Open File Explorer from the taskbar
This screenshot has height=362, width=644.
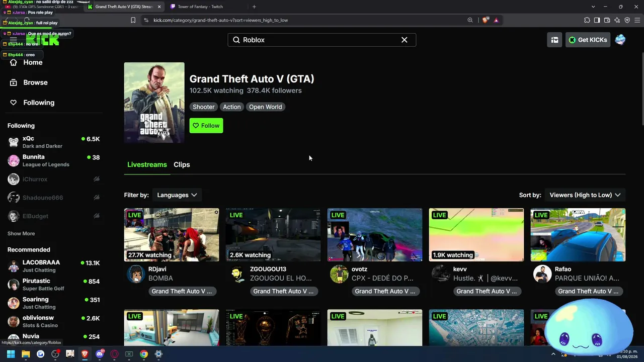[26, 354]
